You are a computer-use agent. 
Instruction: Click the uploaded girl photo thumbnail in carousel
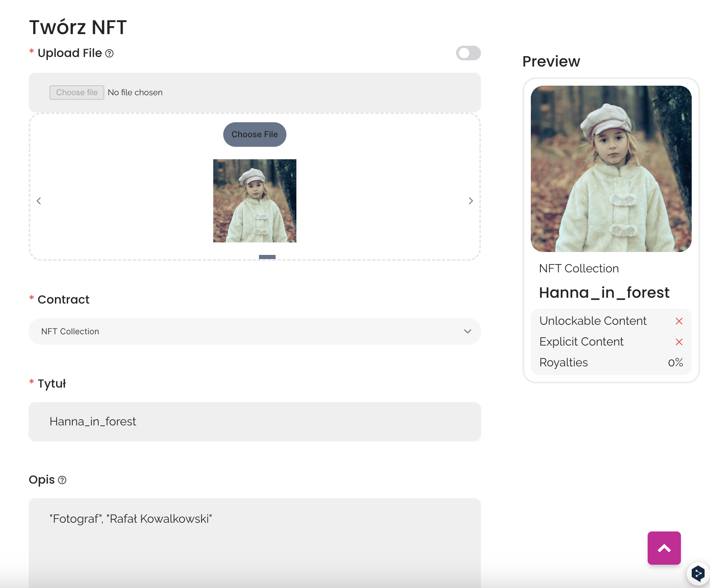pyautogui.click(x=254, y=201)
